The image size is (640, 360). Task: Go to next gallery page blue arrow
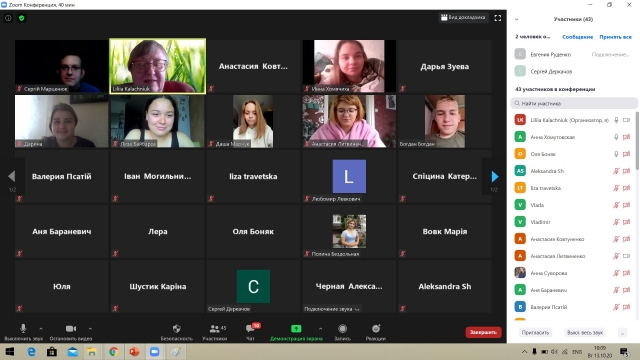click(x=495, y=176)
